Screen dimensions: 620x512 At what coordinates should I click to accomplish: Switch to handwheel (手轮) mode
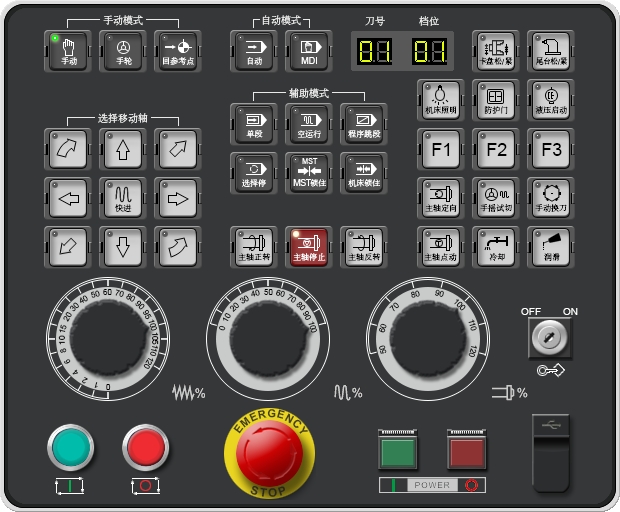tap(124, 51)
